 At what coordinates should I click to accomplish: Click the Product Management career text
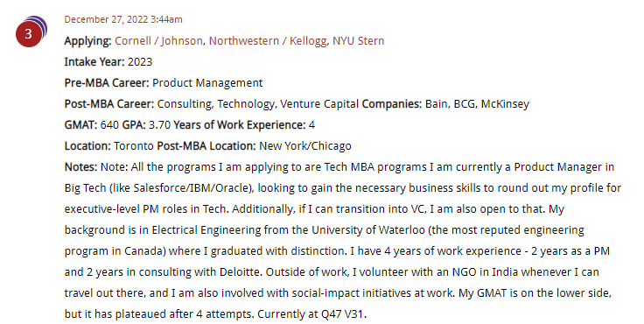207,83
